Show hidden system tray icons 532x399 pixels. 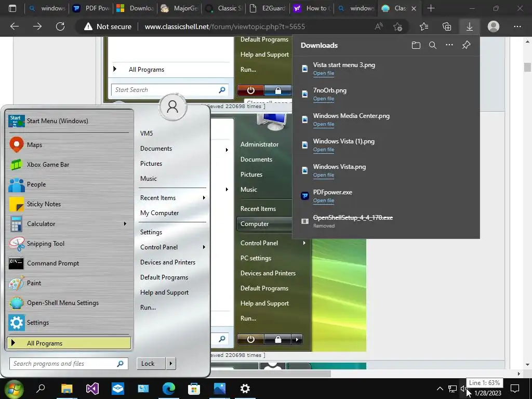pyautogui.click(x=440, y=389)
